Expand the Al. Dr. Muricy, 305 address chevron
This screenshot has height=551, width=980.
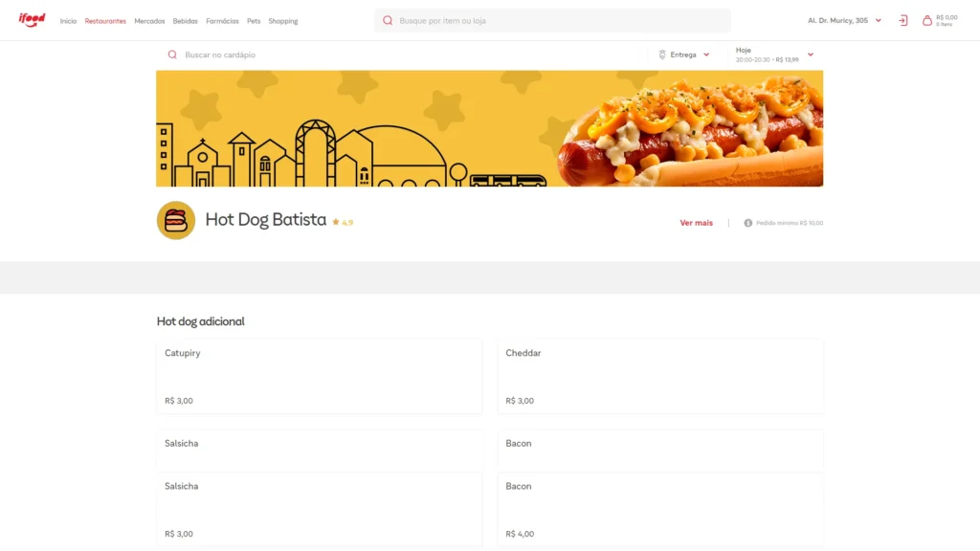tap(879, 21)
